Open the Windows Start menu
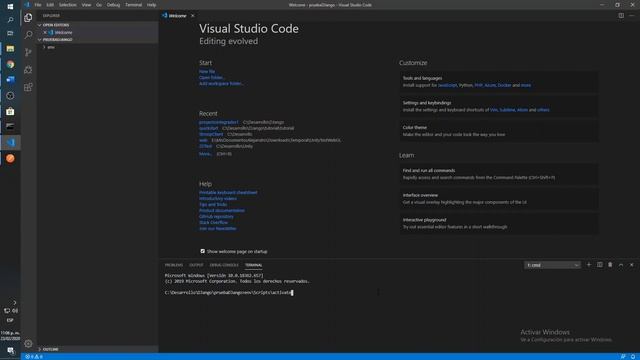 tap(10, 6)
